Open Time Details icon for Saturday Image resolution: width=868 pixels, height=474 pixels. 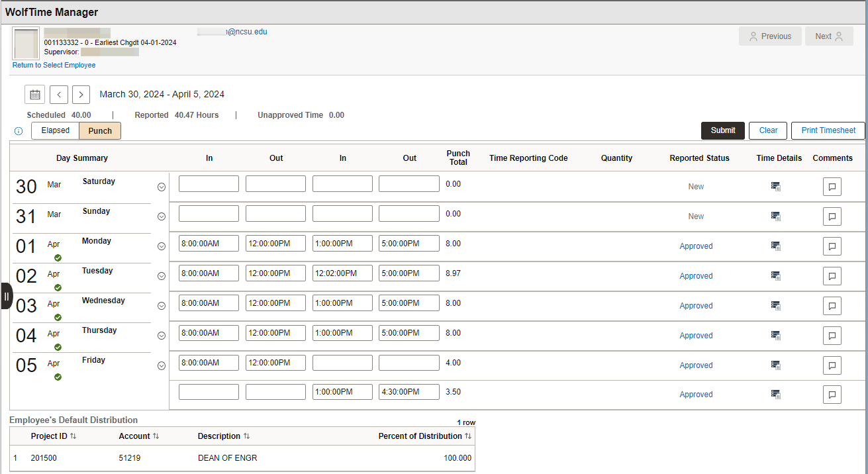776,187
